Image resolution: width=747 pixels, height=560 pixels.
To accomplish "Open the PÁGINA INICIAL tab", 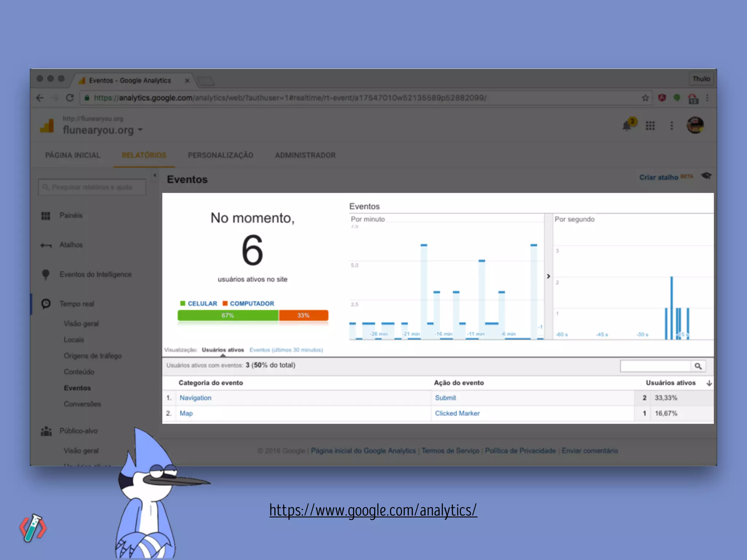I will click(x=73, y=155).
